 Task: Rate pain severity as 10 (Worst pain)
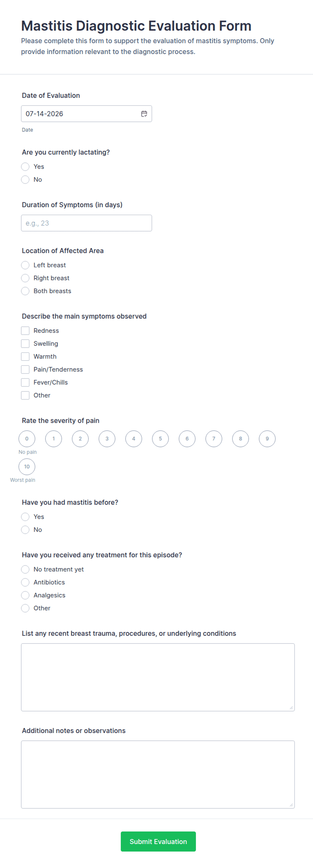[27, 467]
